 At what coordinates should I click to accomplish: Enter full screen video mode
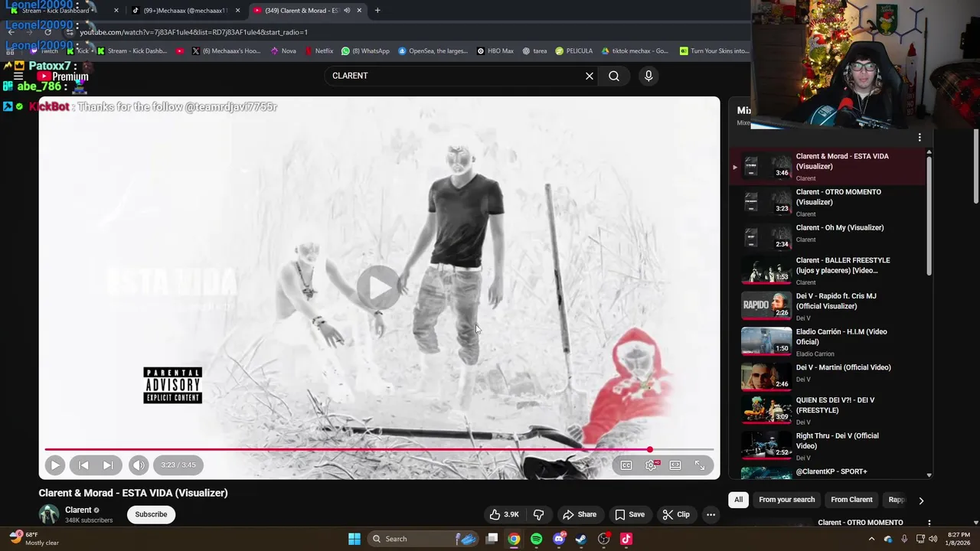700,465
